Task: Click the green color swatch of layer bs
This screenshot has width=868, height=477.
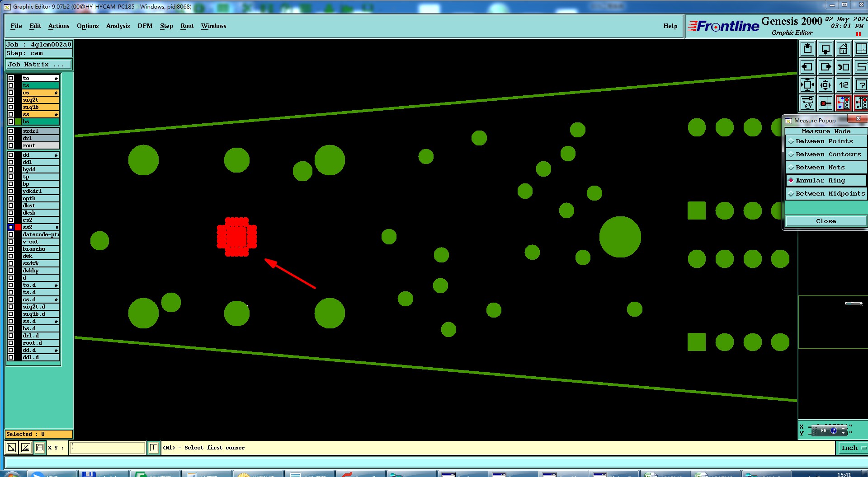Action: [18, 122]
